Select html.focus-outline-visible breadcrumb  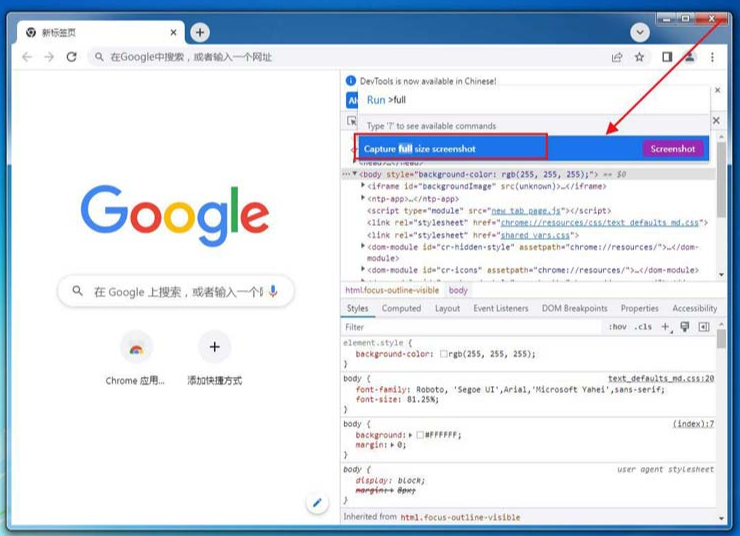[x=392, y=290]
